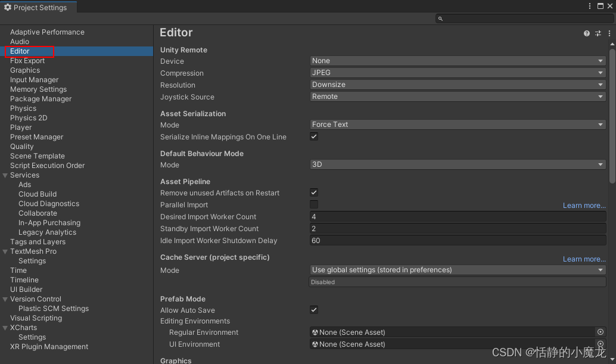616x364 pixels.
Task: Select Visual Scripting settings
Action: [x=36, y=318]
